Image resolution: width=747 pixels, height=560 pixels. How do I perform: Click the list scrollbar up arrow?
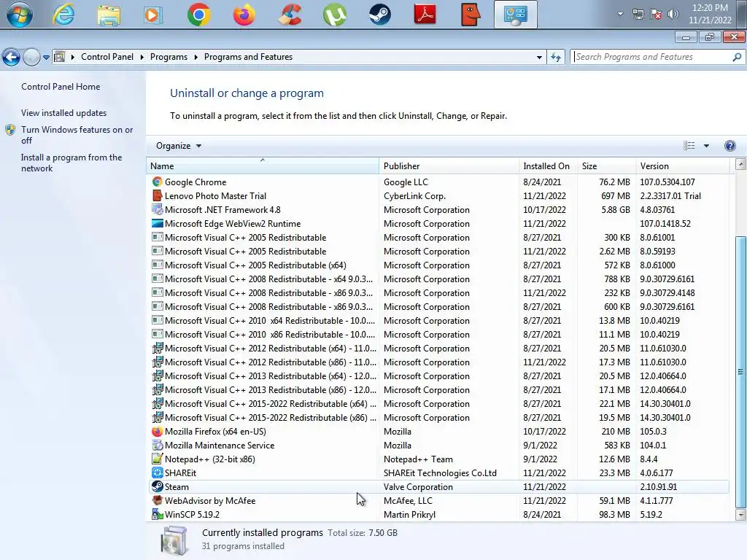(740, 164)
